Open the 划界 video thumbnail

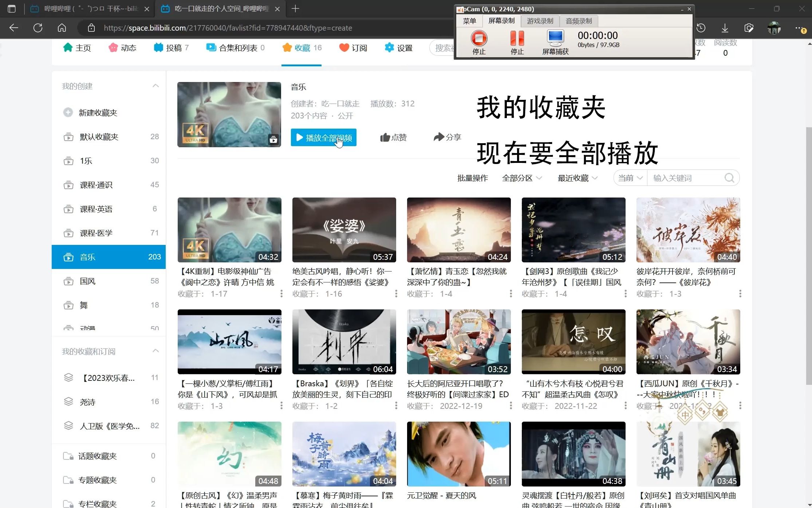coord(344,342)
